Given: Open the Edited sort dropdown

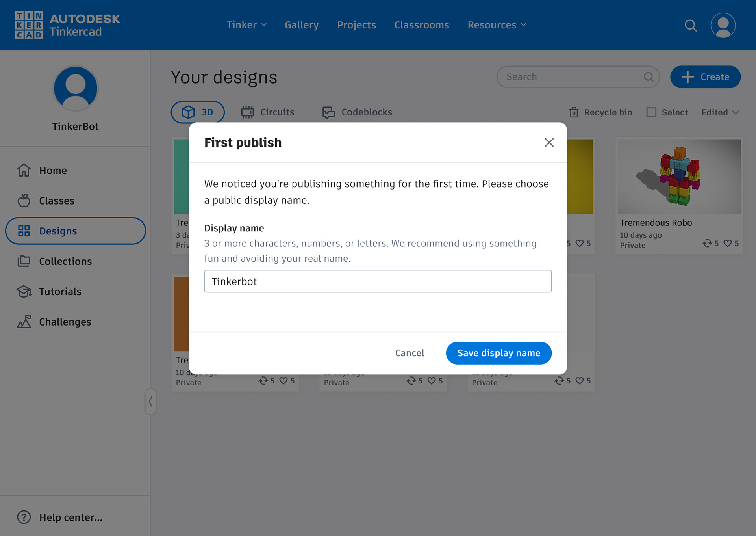Looking at the screenshot, I should click(720, 112).
